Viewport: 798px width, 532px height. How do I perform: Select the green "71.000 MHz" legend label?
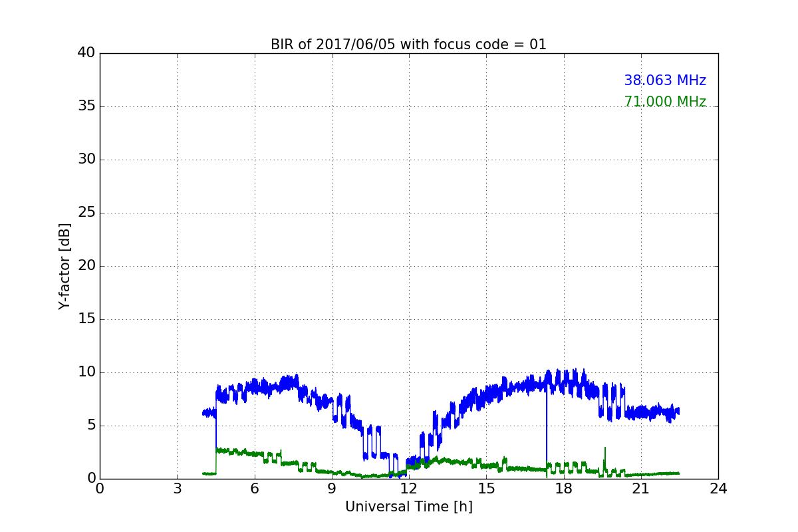click(x=665, y=102)
